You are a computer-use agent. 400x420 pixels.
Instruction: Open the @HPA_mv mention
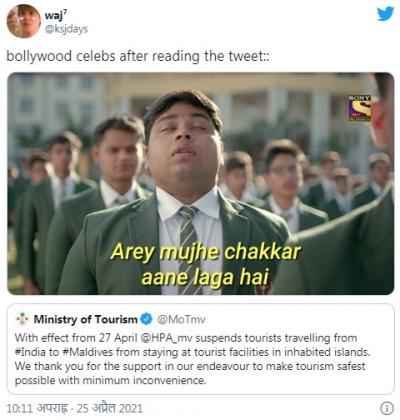tap(167, 338)
